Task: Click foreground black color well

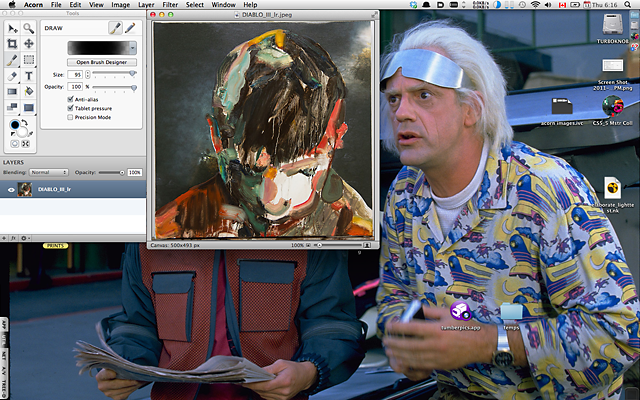Action: pos(15,124)
